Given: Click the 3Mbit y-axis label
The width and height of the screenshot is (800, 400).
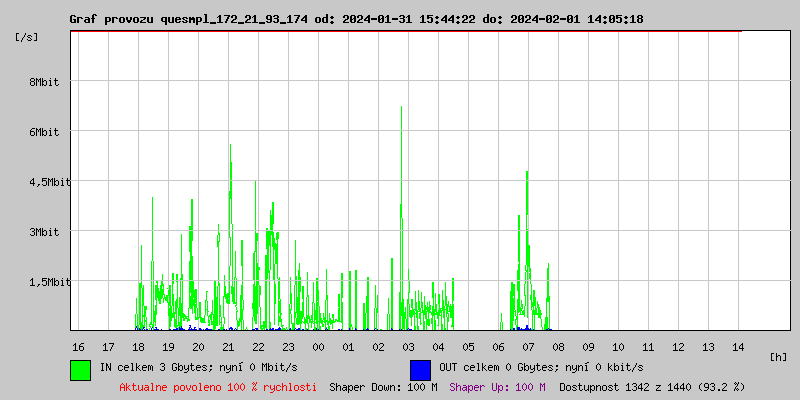Looking at the screenshot, I should point(44,232).
